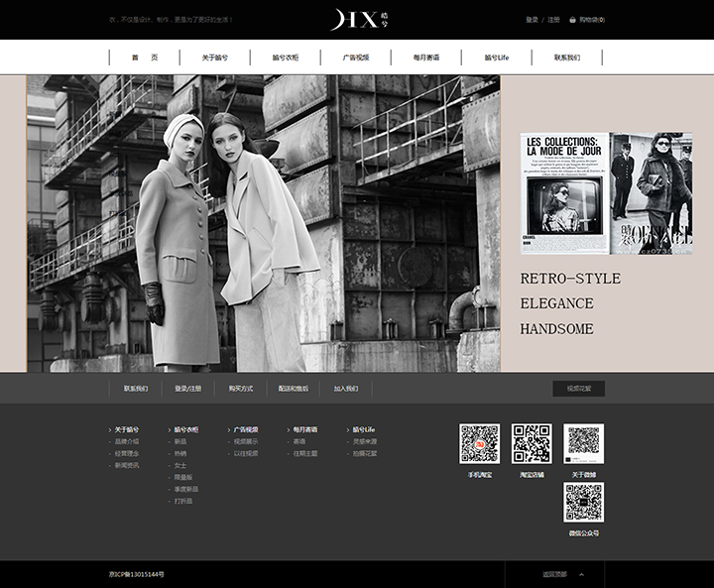Go to 联系我们 in the top navigation
The height and width of the screenshot is (588, 714).
[x=567, y=58]
